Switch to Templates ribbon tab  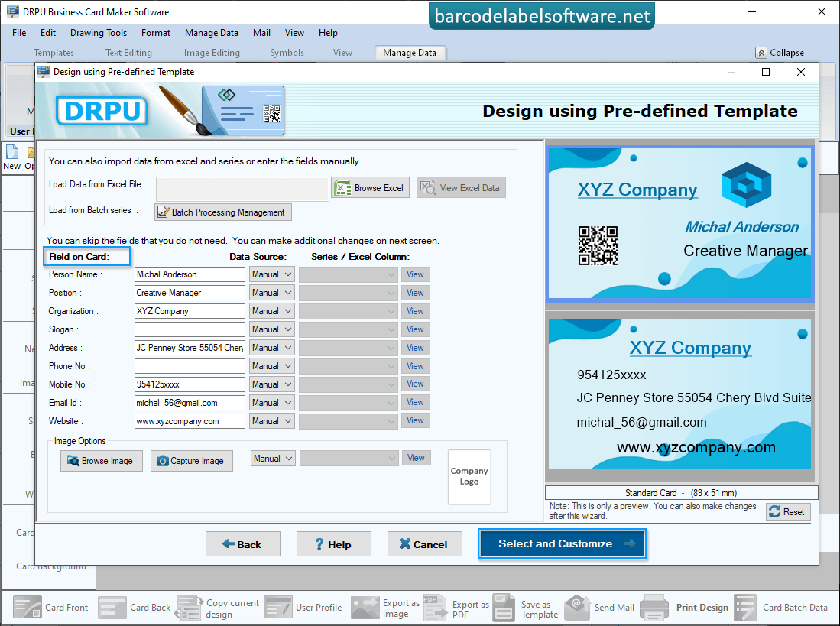click(x=54, y=53)
